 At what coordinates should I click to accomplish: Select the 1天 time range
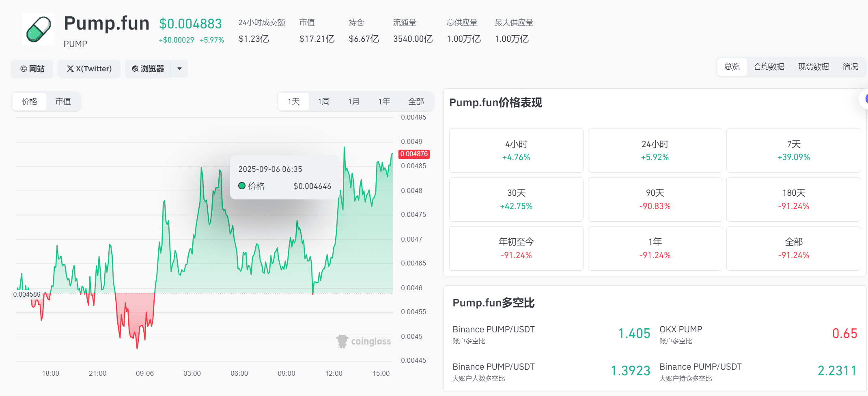[x=294, y=101]
